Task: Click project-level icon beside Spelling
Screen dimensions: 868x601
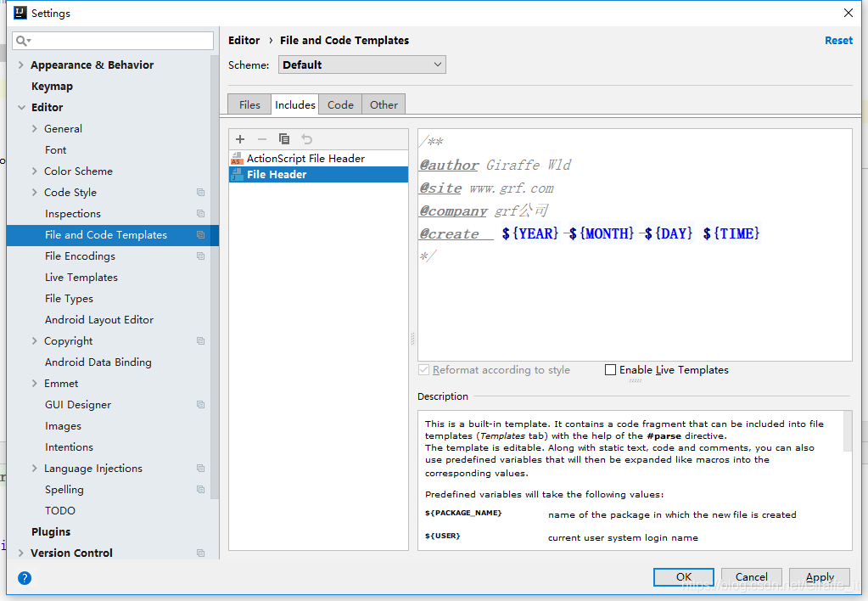Action: [200, 489]
